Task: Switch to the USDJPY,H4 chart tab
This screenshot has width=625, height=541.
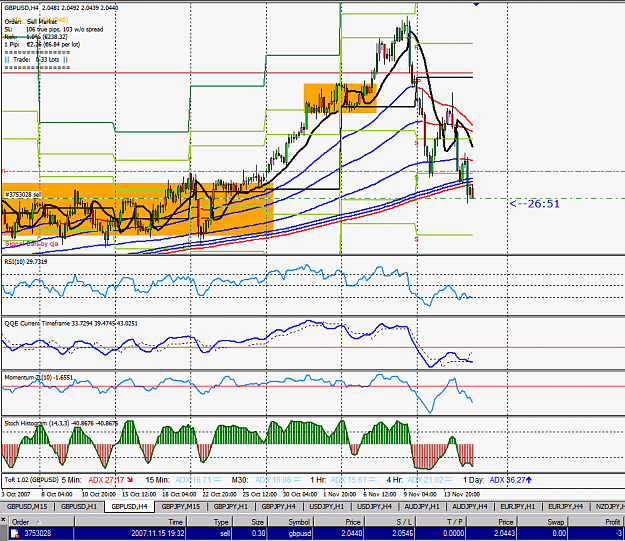Action: [374, 507]
